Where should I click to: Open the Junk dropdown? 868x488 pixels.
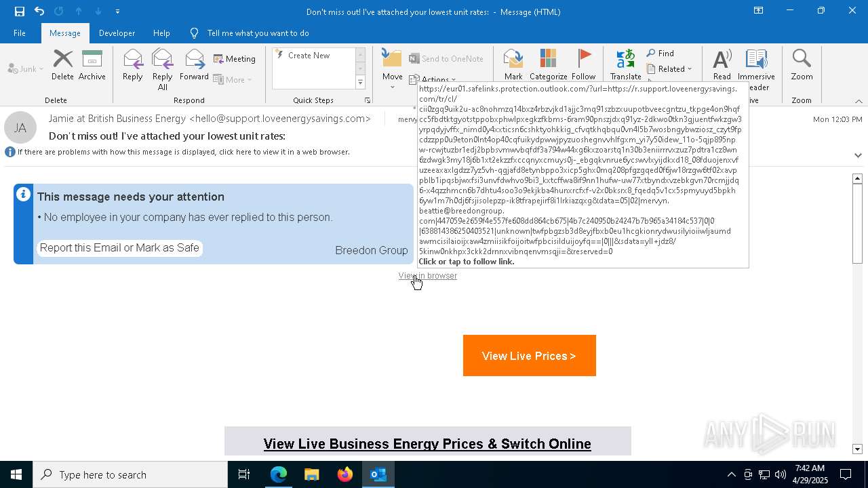pos(26,68)
